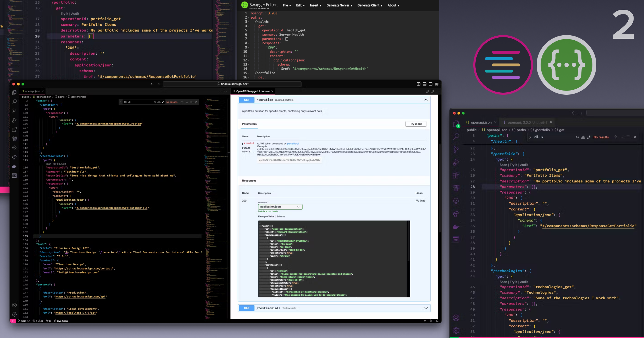This screenshot has height=338, width=644.
Task: Open Source Control in tinaciousdesign-next activity bar
Action: [14, 111]
